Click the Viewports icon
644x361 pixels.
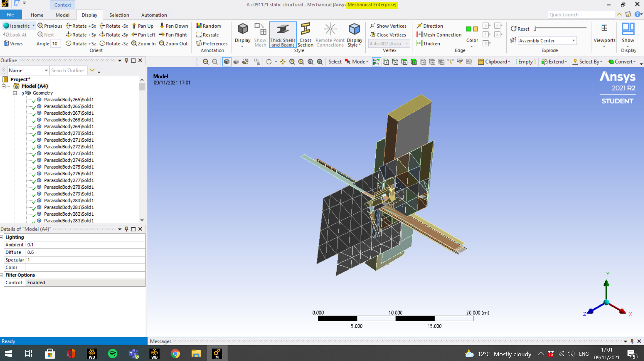(x=604, y=28)
